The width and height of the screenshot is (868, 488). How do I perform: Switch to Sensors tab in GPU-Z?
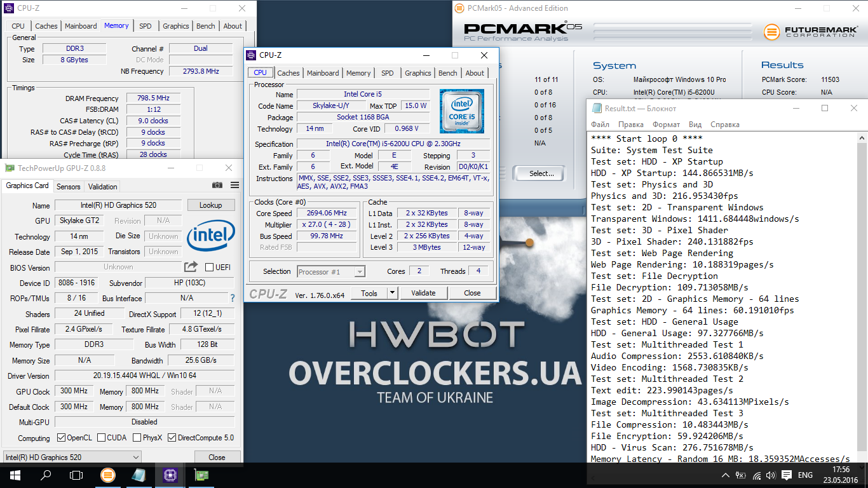[69, 186]
